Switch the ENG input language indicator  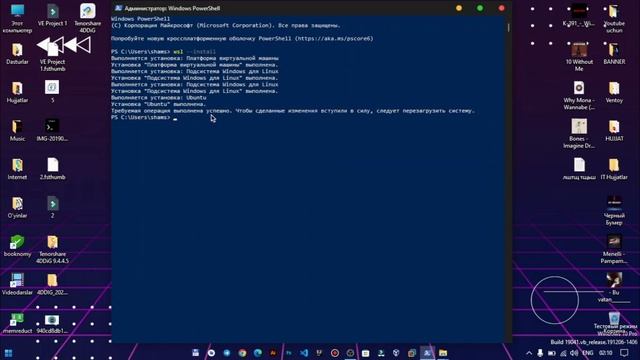tap(588, 353)
